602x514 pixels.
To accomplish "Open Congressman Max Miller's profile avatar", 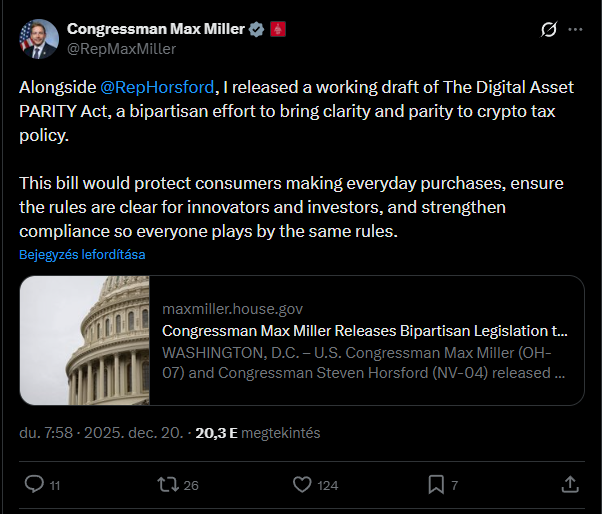I will pos(38,38).
